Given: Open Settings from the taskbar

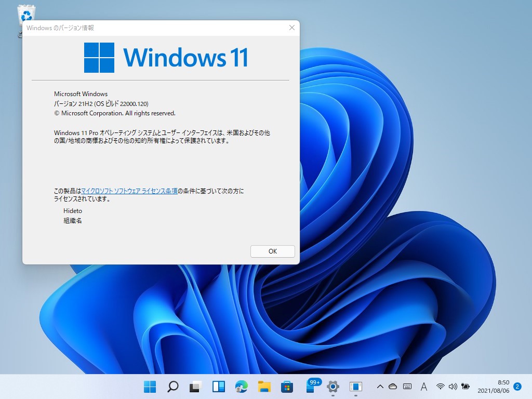Looking at the screenshot, I should click(332, 387).
